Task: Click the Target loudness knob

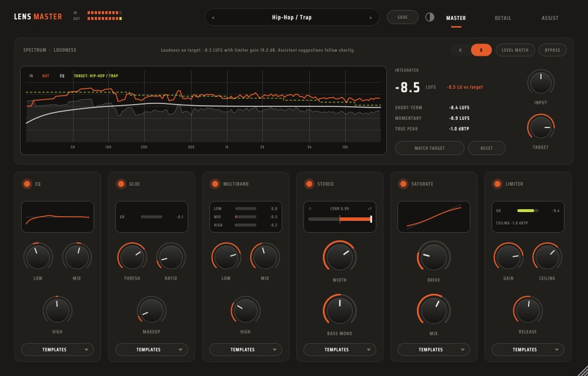Action: point(541,127)
